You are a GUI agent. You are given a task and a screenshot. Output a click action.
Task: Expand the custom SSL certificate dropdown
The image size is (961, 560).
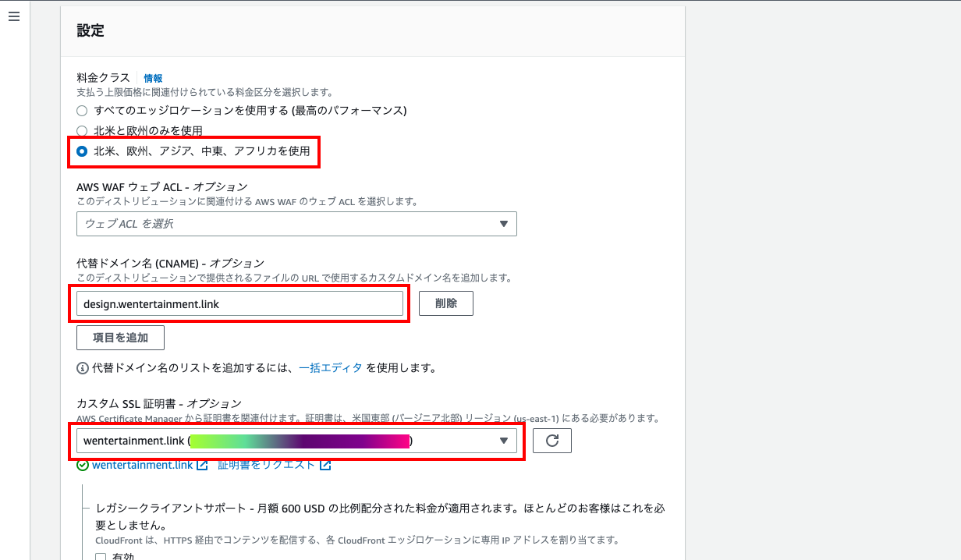(x=296, y=441)
